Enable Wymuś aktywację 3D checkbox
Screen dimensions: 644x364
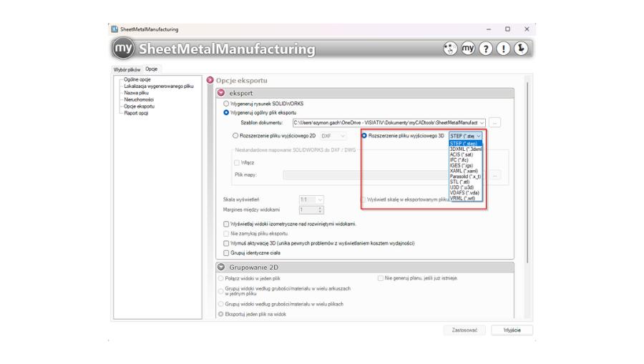coord(226,243)
